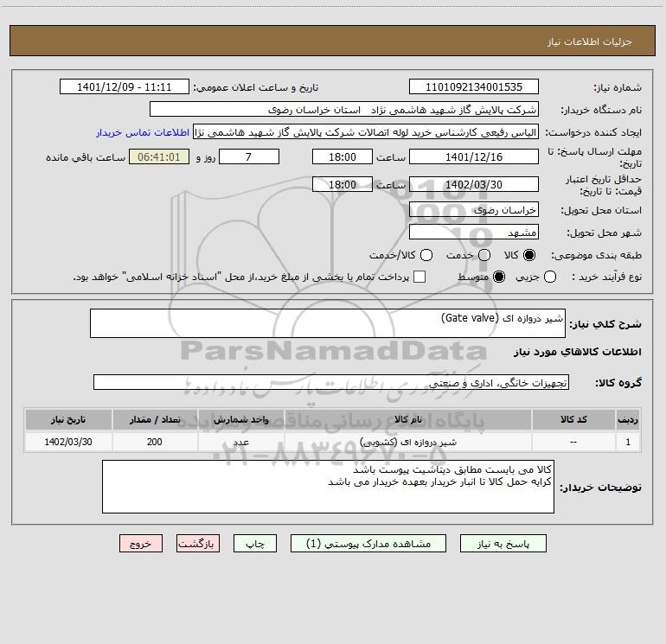Click the quantity cell 200

click(x=155, y=442)
